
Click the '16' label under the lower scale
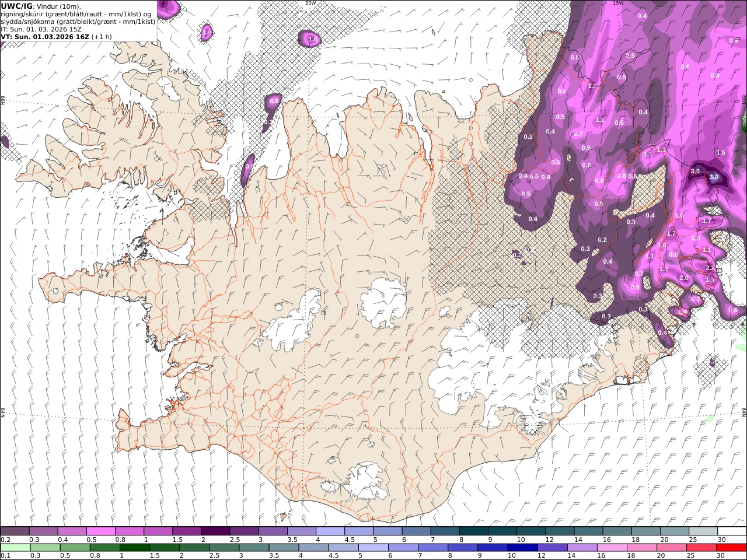pos(601,556)
